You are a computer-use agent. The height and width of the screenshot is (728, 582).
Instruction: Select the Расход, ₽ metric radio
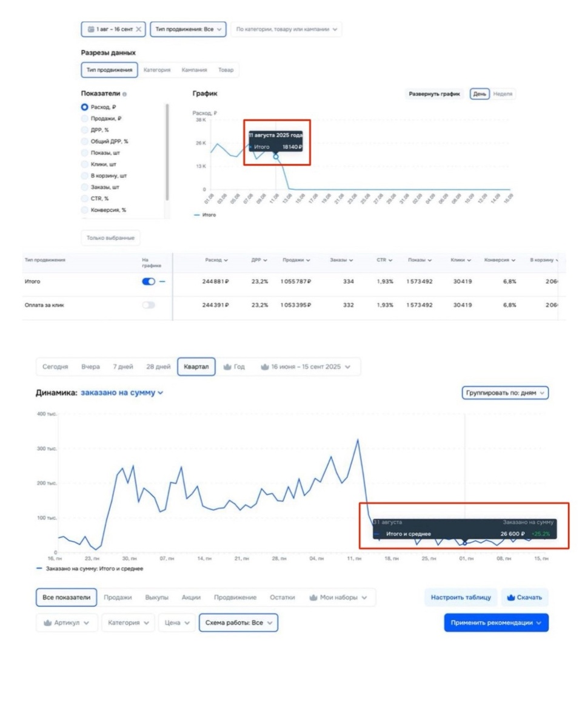pos(85,107)
